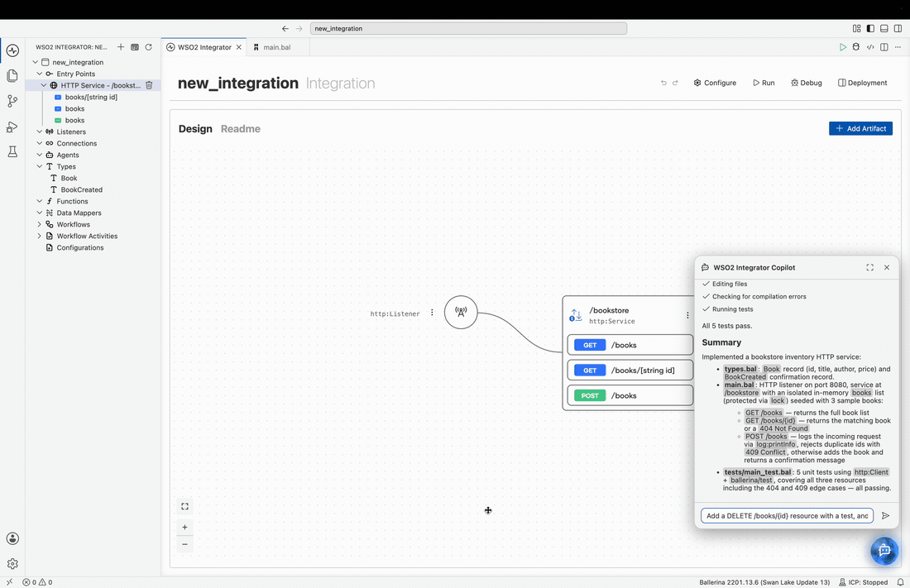The image size is (910, 588).
Task: Zoom in on the design canvas
Action: [184, 527]
